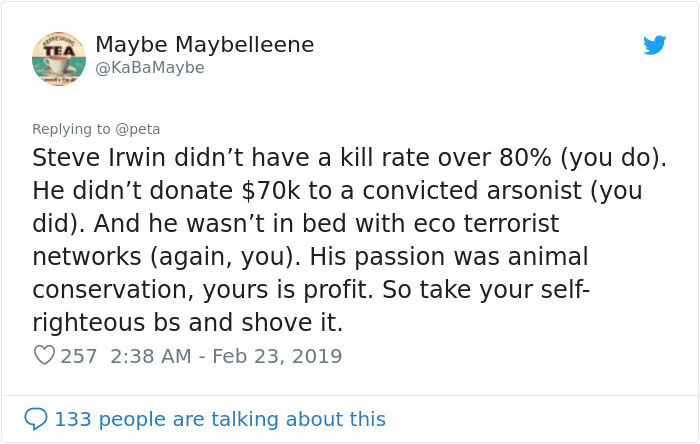Open the @peta mention link
700x444 pixels.
pyautogui.click(x=138, y=129)
